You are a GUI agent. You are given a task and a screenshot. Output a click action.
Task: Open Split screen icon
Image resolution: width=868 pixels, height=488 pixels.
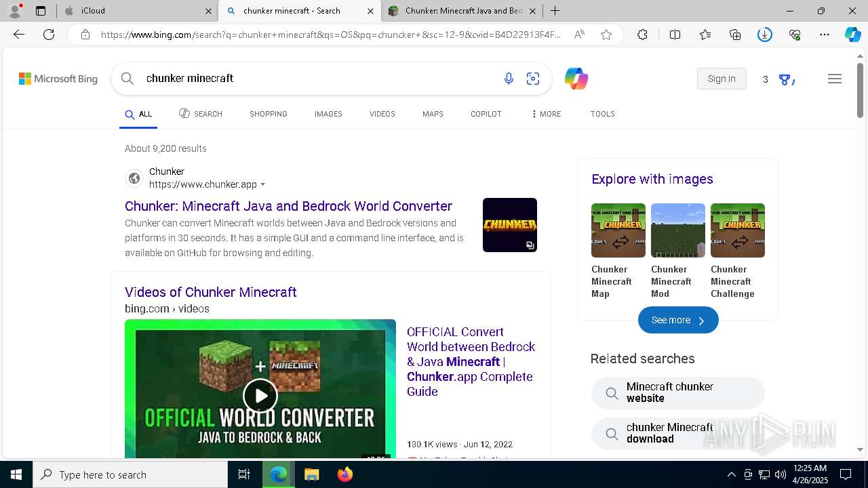(675, 35)
